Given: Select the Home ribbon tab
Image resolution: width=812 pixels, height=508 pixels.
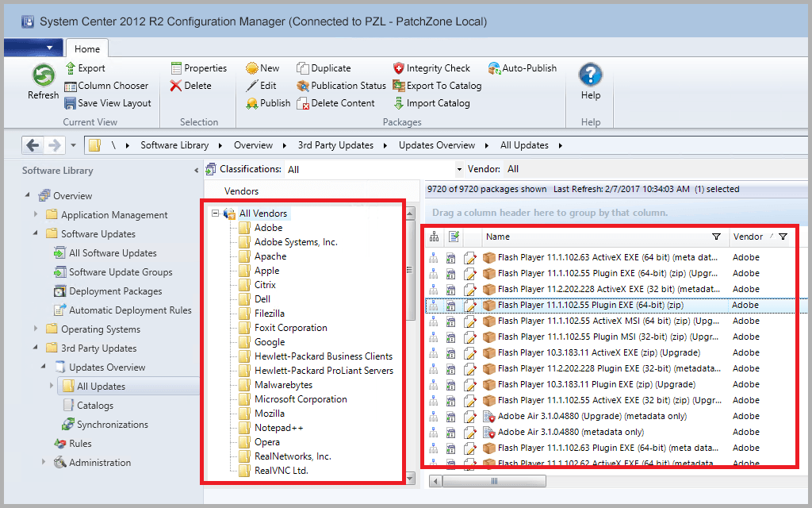Looking at the screenshot, I should coord(87,48).
